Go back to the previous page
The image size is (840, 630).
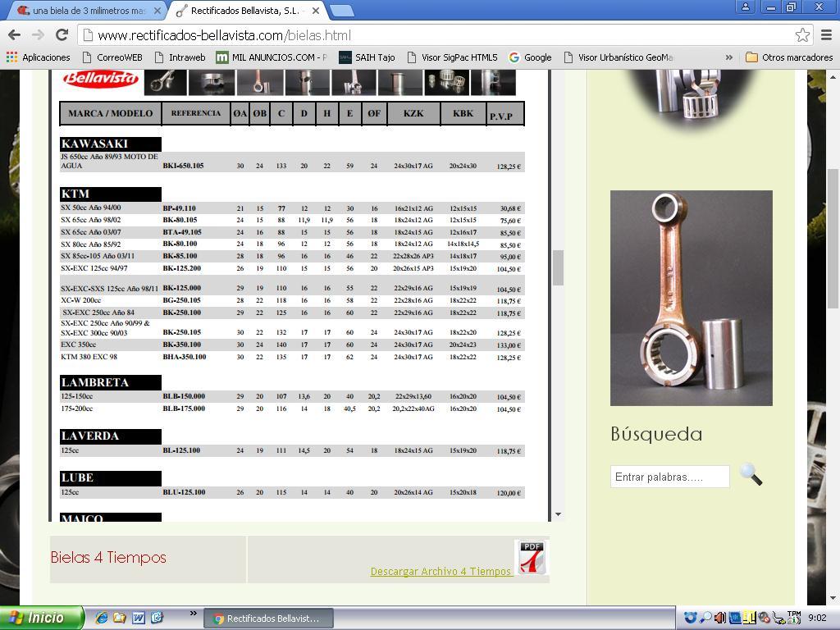coord(15,35)
